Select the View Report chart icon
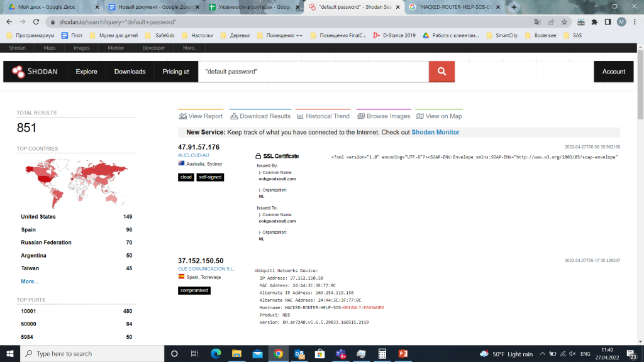The image size is (644, 362). pyautogui.click(x=181, y=116)
